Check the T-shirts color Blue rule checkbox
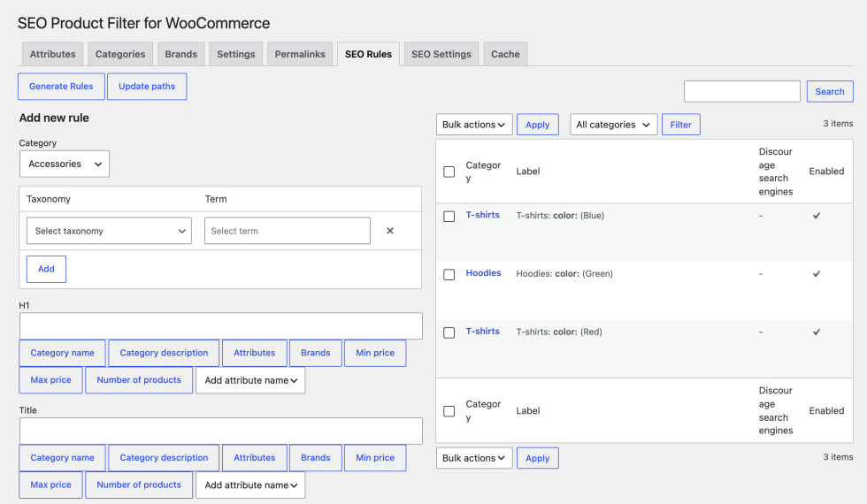Screen dimensions: 867x504 click(x=449, y=216)
